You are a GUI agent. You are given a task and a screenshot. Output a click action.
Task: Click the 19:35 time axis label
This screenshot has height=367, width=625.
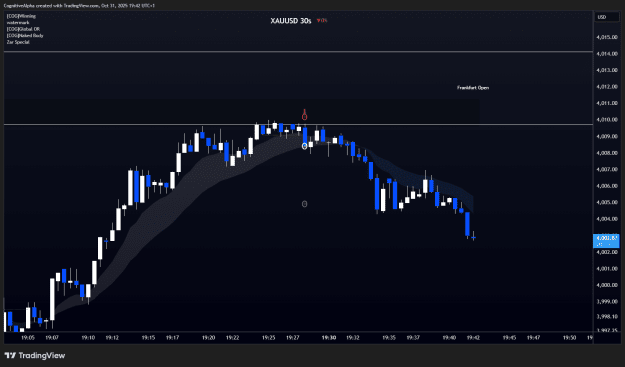coord(389,338)
